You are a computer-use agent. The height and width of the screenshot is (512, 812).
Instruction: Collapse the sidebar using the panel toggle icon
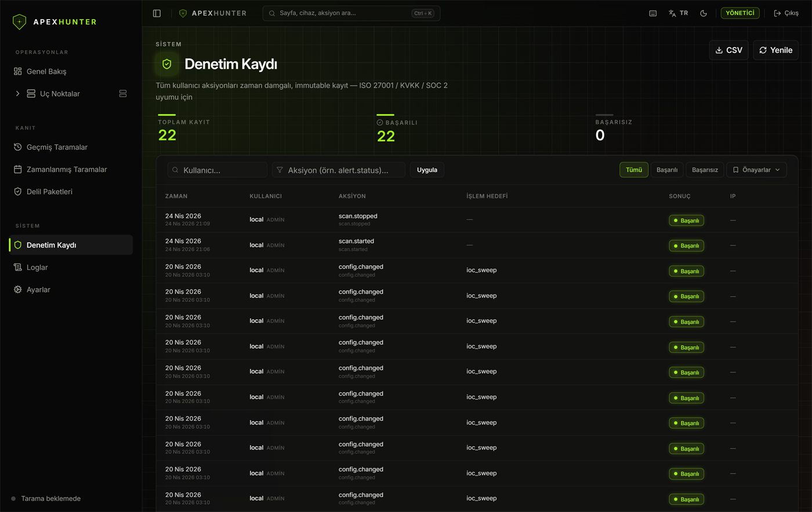[x=157, y=13]
